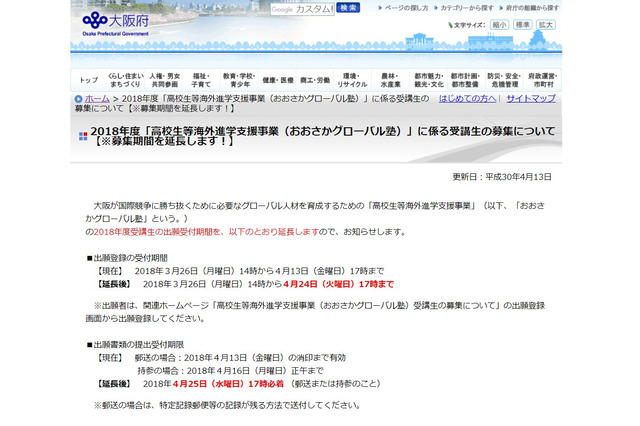Open the 人権・男女共同参画 tab
This screenshot has width=640, height=426.
tap(164, 80)
